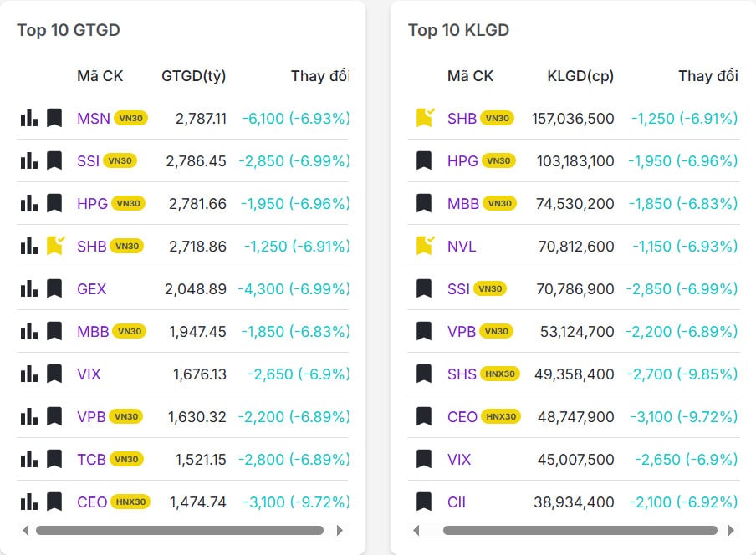
Task: Sort by GTGD(tỷ) column header
Action: coord(193,76)
